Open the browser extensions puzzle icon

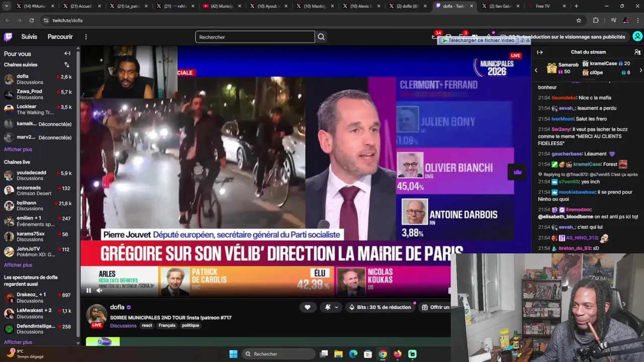(596, 20)
